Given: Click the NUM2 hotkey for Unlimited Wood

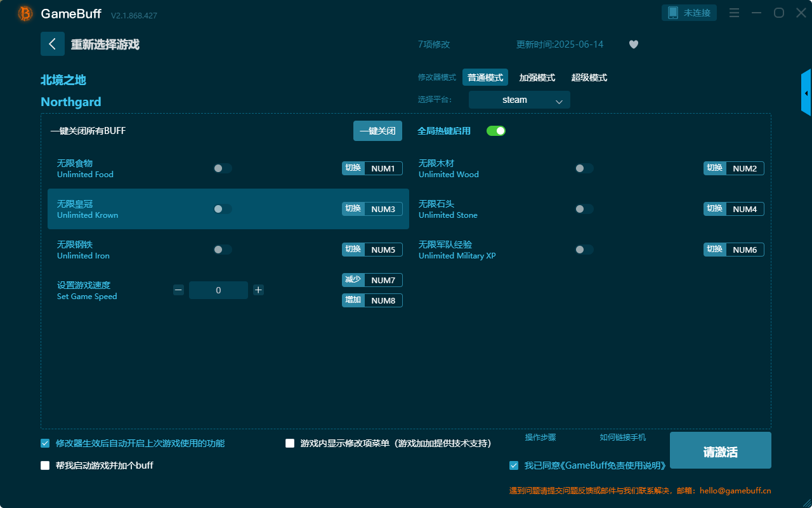Looking at the screenshot, I should (x=745, y=168).
